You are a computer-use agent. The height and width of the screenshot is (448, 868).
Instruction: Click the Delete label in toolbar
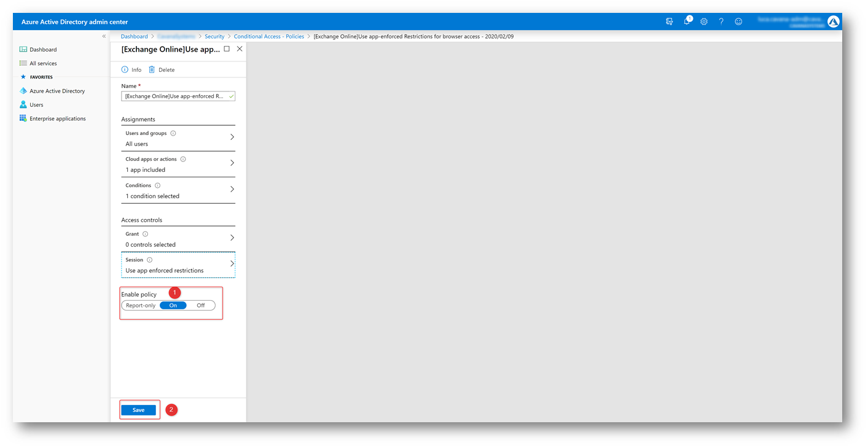[166, 70]
